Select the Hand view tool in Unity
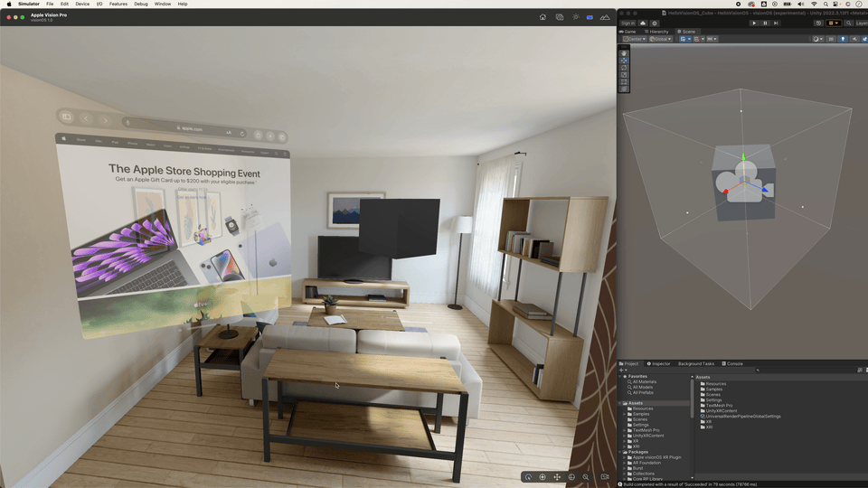The image size is (868, 488). click(624, 53)
